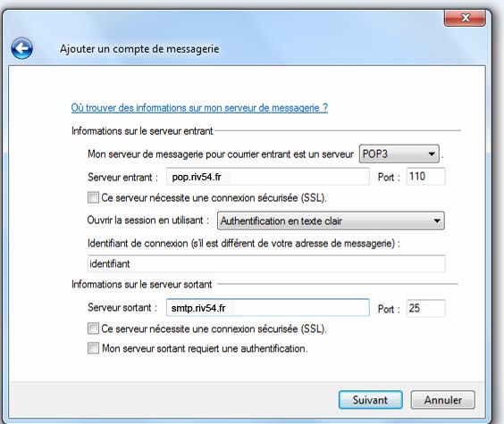Open the mail server information help link
Screen dimensions: 504x424
point(199,108)
